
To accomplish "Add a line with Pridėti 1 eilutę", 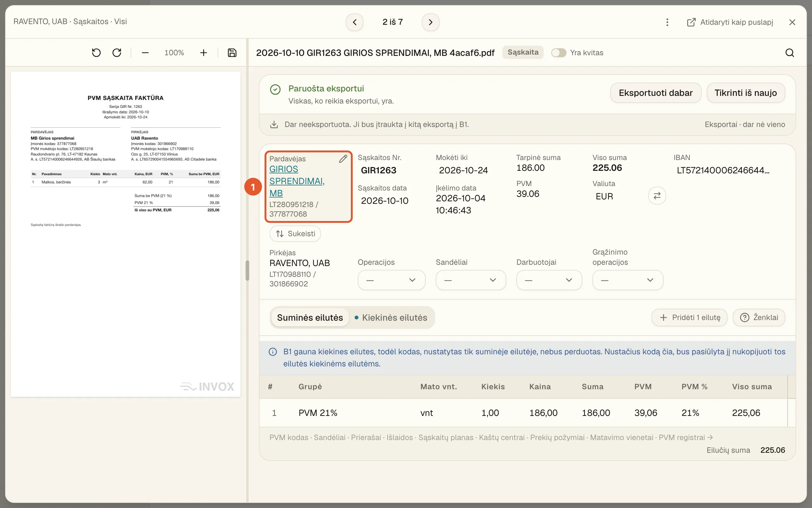I will (689, 317).
